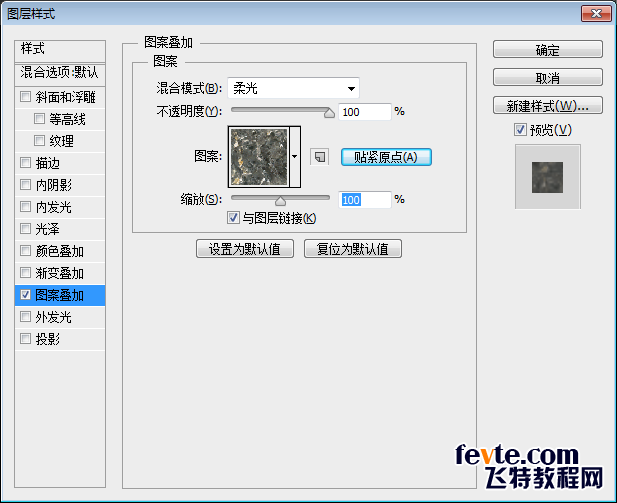This screenshot has height=503, width=617.
Task: Open the pattern picker dropdown arrow
Action: coord(295,157)
